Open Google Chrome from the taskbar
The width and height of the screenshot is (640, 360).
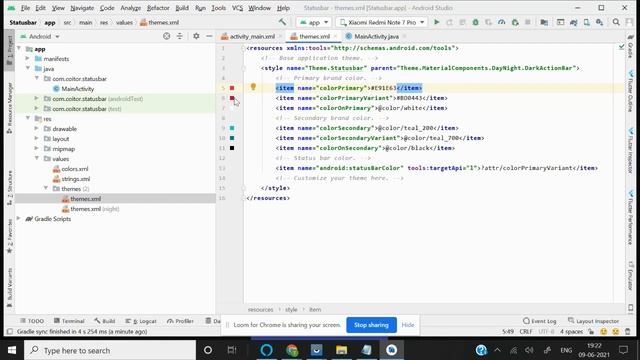292,350
